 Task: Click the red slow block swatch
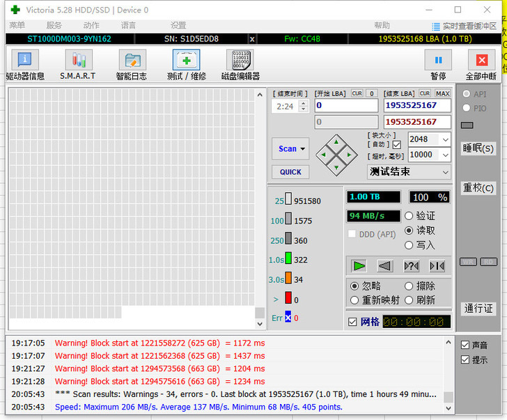coord(288,298)
